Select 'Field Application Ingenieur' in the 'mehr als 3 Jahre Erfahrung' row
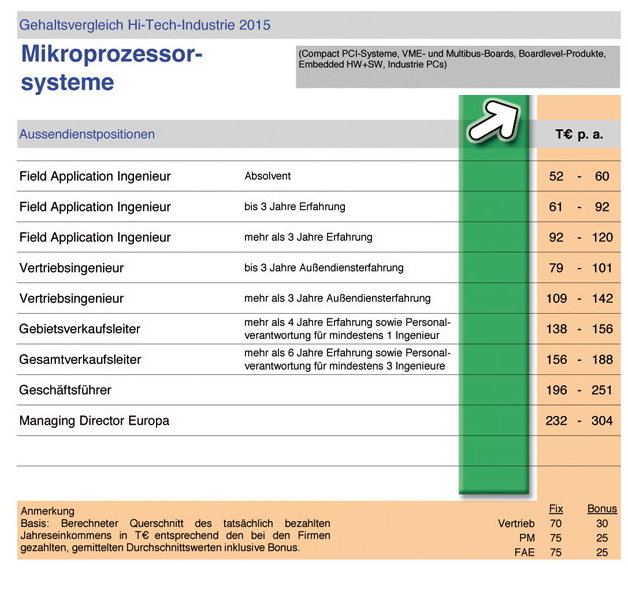This screenshot has height=597, width=628. tap(95, 237)
